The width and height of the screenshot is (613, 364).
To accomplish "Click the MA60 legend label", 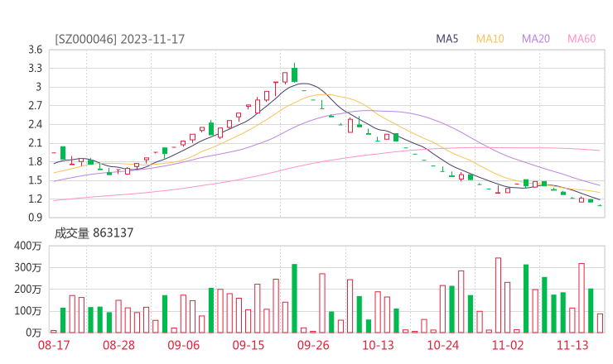I will pos(582,39).
